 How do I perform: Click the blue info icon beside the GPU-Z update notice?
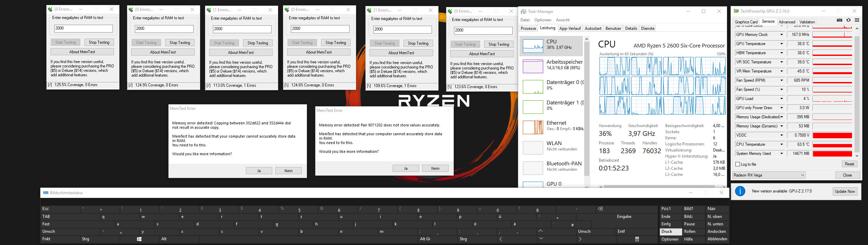click(740, 191)
